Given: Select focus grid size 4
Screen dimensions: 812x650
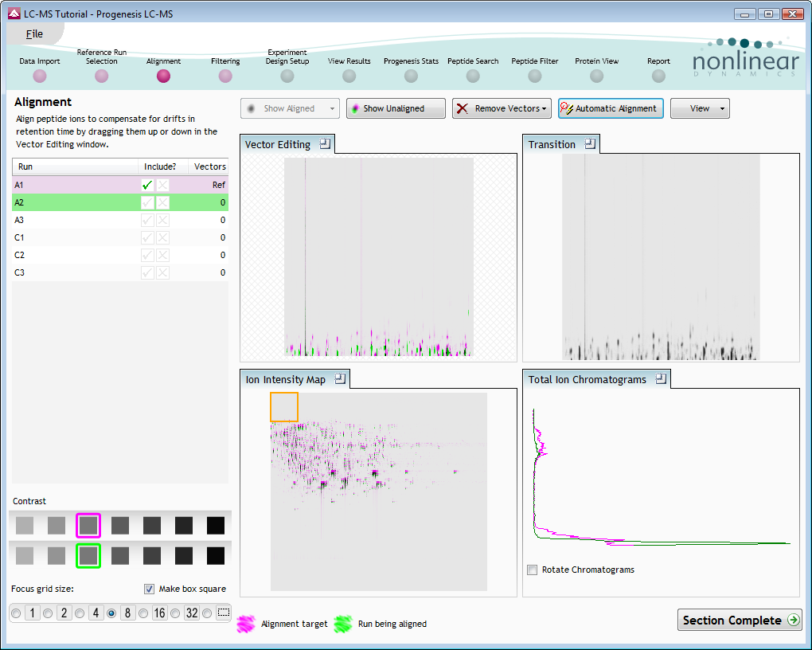Looking at the screenshot, I should pyautogui.click(x=80, y=613).
